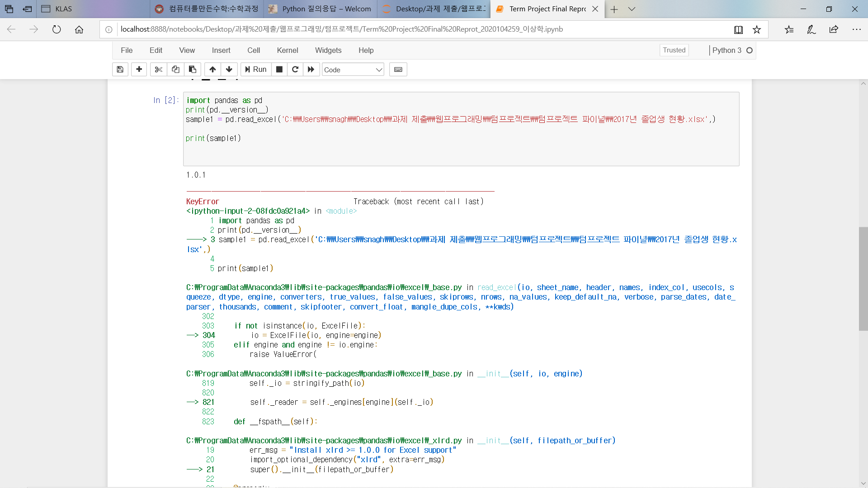Open the cell type Code dropdown
Screen dimensions: 868x488
(353, 70)
